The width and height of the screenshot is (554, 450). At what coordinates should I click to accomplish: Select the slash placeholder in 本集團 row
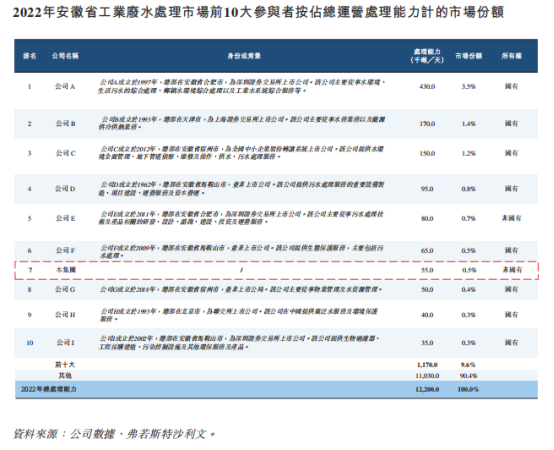point(241,270)
